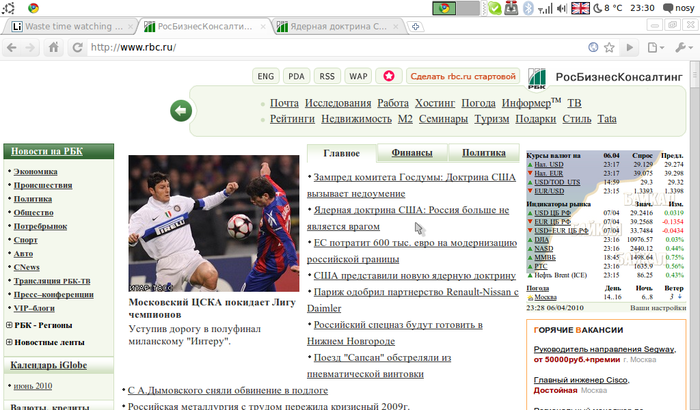Click the Chrome window switcher in the top panel
This screenshot has width=700, height=410.
[444, 8]
